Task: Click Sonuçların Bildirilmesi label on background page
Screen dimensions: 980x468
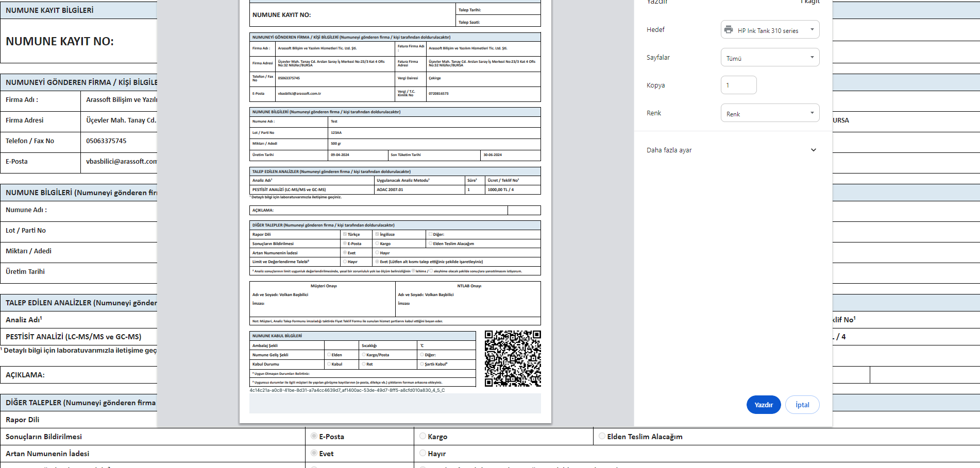Action: (44, 437)
